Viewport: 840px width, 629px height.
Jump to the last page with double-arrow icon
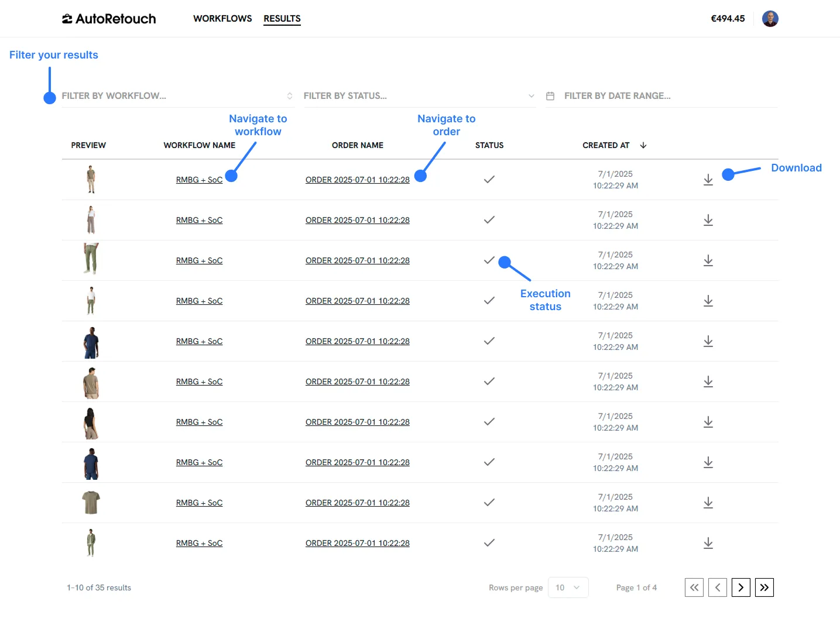coord(764,587)
